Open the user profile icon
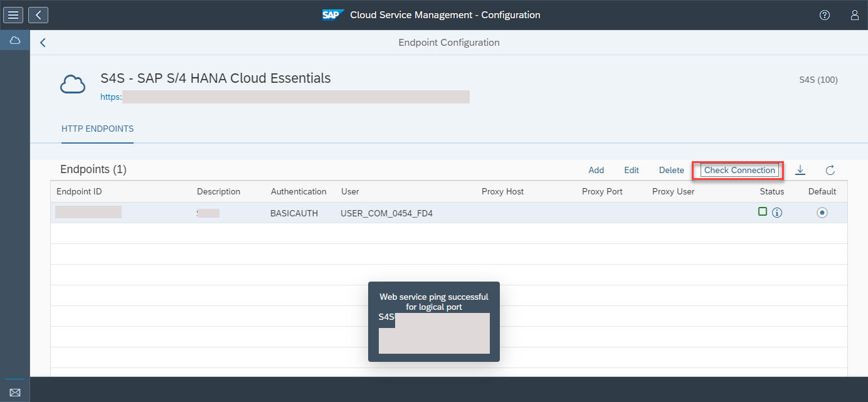 coord(854,15)
